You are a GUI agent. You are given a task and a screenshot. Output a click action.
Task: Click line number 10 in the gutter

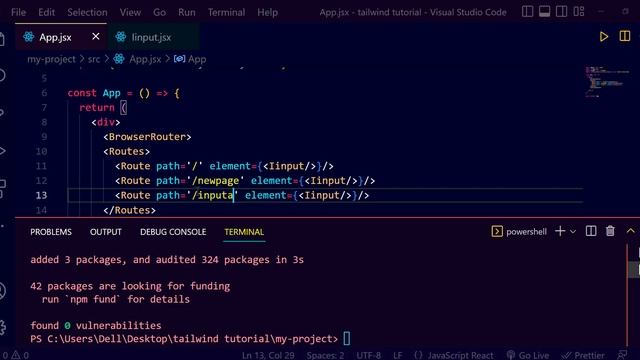coord(41,151)
